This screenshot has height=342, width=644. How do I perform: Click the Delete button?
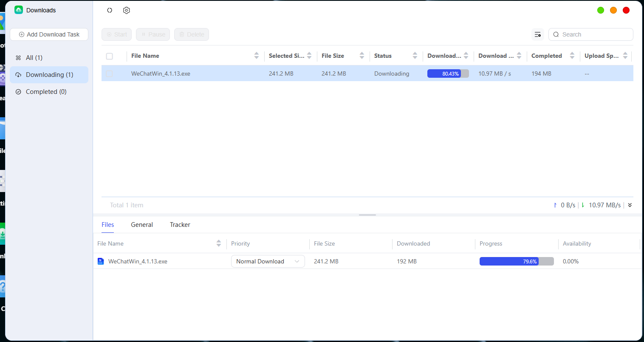(192, 34)
